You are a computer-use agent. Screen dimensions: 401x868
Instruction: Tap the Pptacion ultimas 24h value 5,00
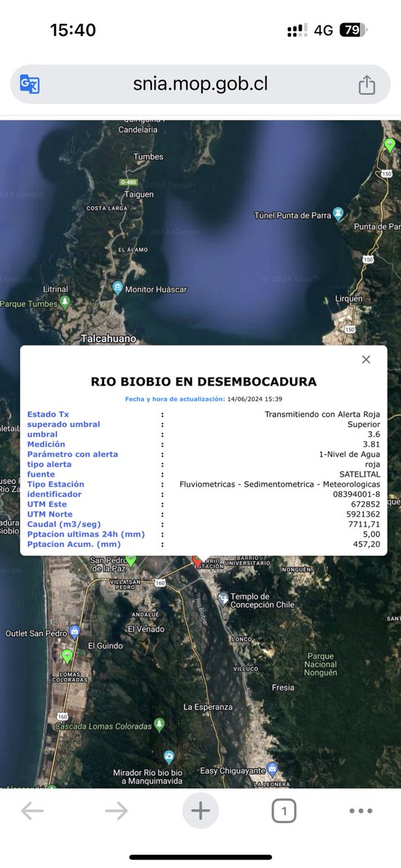pos(372,534)
